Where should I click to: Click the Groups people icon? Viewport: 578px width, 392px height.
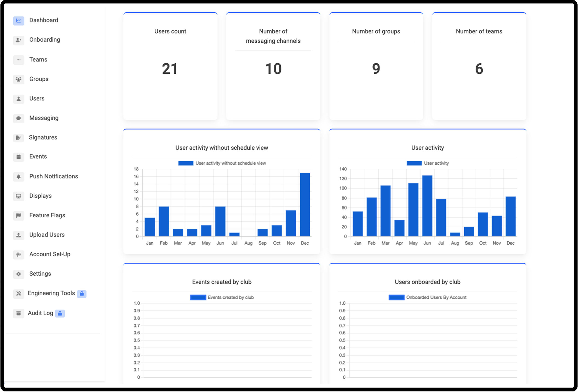(x=18, y=79)
